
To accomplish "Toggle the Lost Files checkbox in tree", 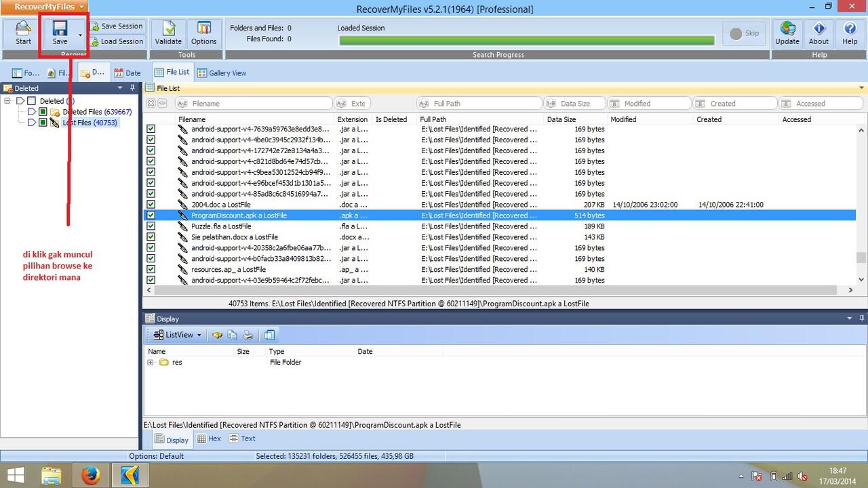I will (x=43, y=123).
